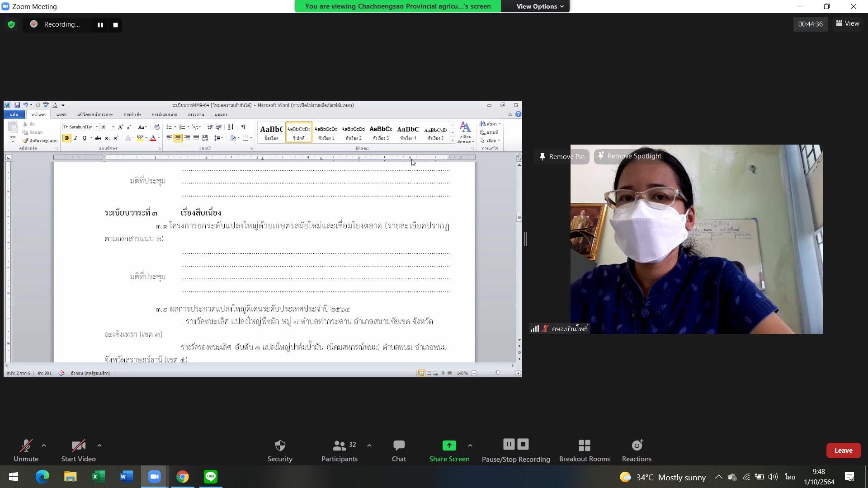The height and width of the screenshot is (488, 868).
Task: Expand the View Options dropdown
Action: pos(540,6)
